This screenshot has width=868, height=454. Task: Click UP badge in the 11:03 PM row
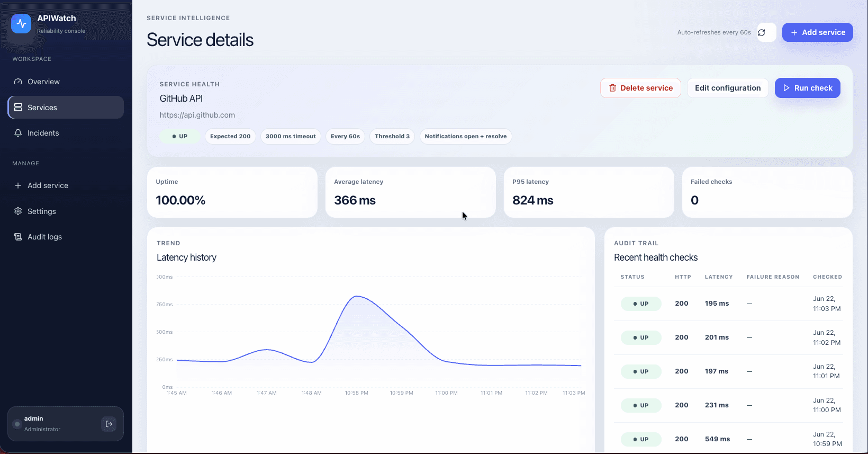click(641, 304)
